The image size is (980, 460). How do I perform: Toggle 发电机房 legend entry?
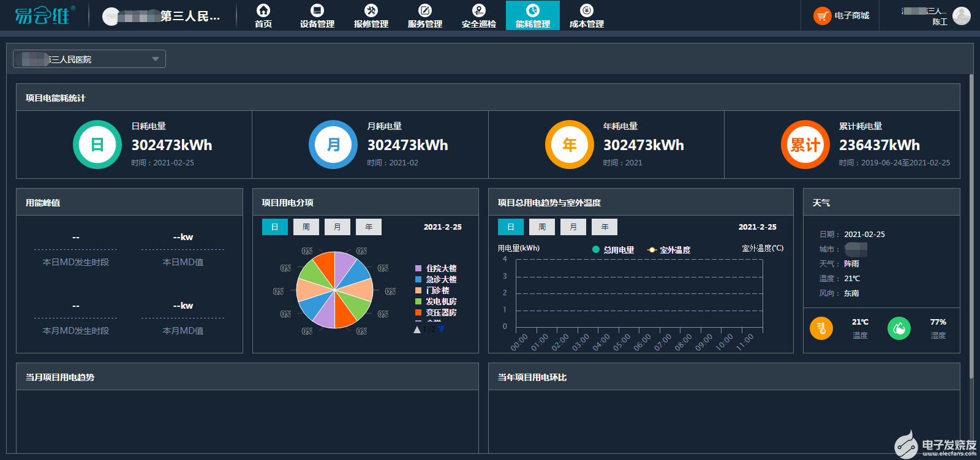pyautogui.click(x=436, y=301)
